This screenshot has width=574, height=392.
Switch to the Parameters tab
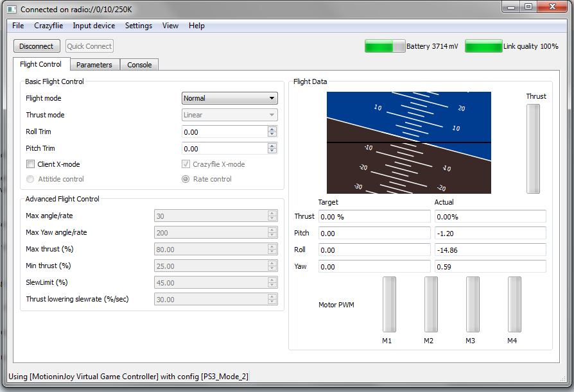click(x=94, y=65)
